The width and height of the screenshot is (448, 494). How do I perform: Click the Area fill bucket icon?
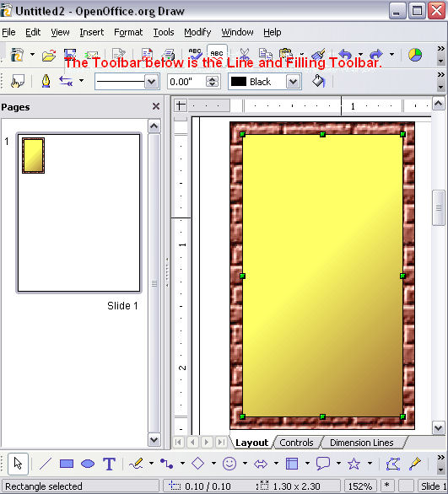[318, 82]
